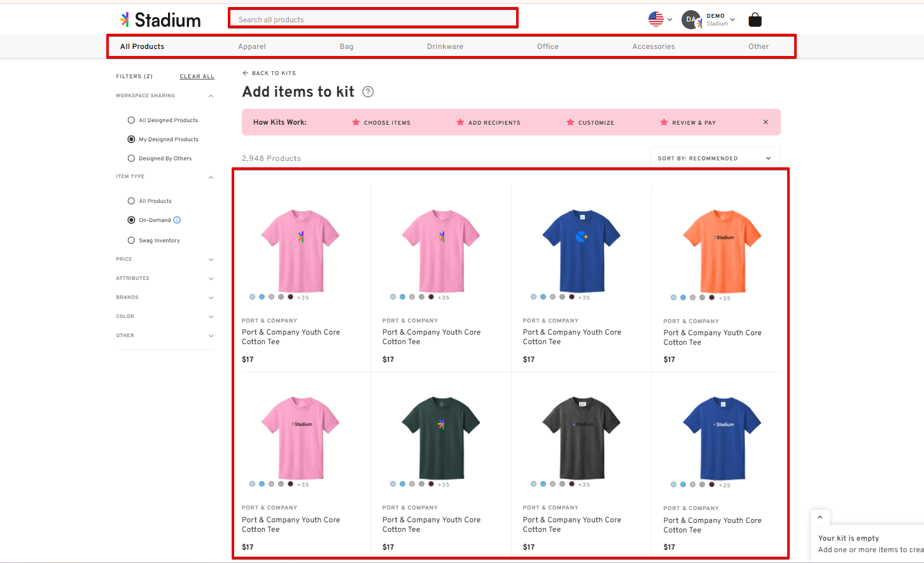Open the help icon beside Add items to kit

368,92
